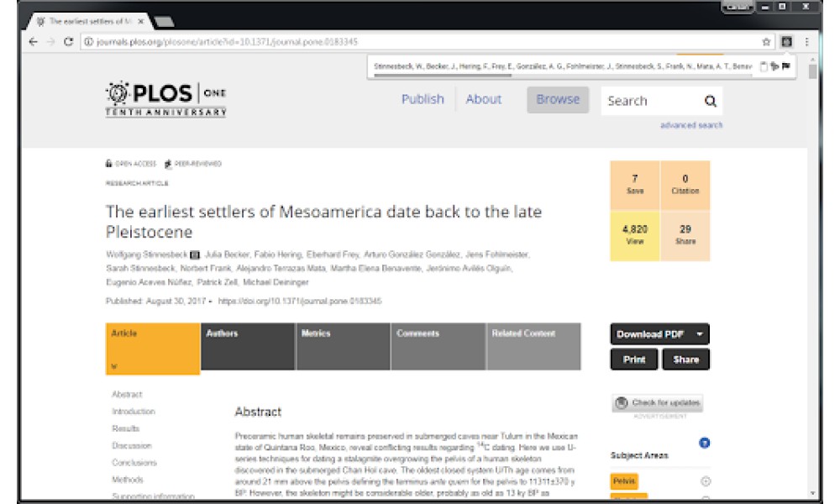
Task: Click the browser forward arrow
Action: click(51, 42)
